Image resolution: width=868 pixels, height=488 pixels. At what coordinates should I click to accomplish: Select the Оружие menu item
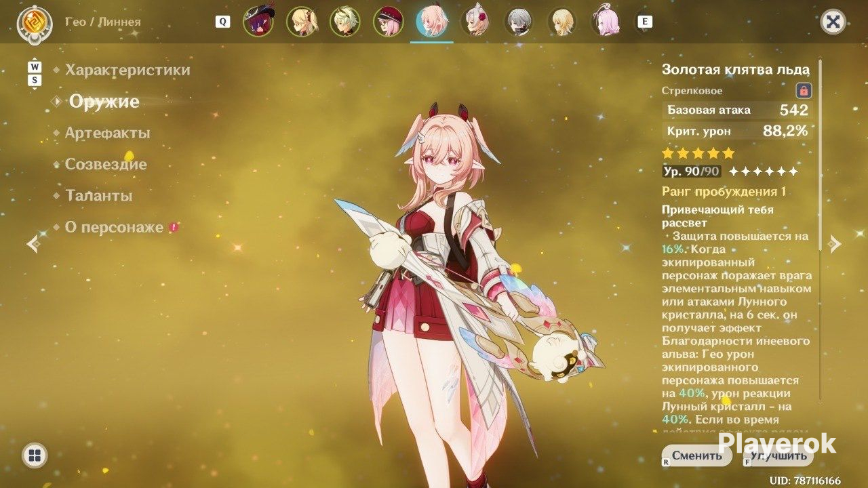104,102
